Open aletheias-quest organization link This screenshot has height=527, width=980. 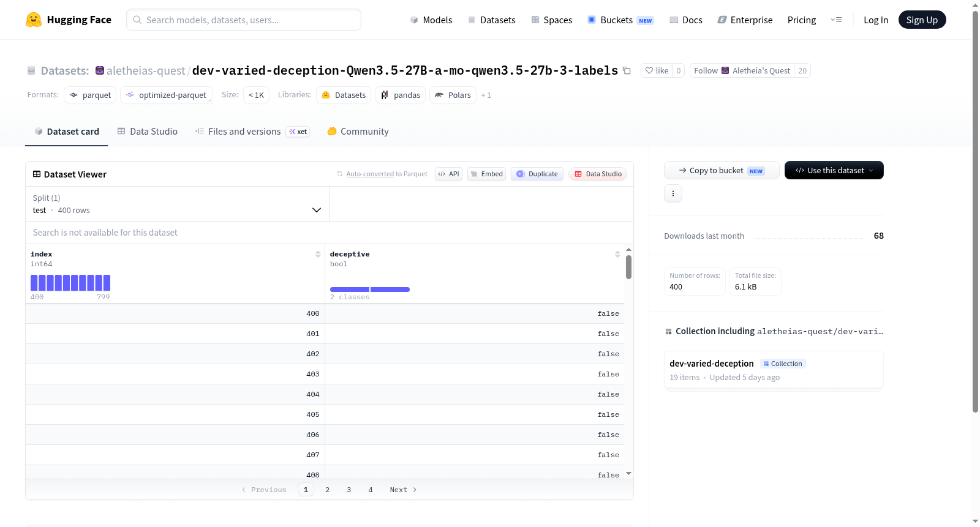[x=146, y=70]
